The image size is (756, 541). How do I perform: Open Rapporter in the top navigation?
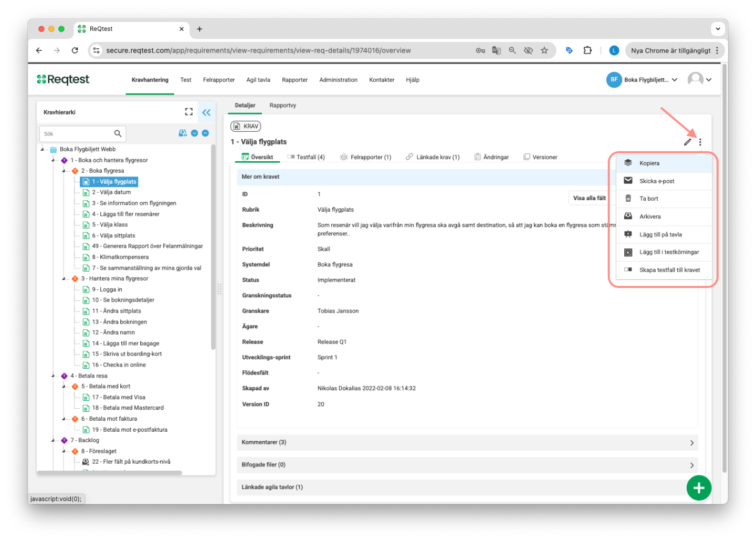295,80
